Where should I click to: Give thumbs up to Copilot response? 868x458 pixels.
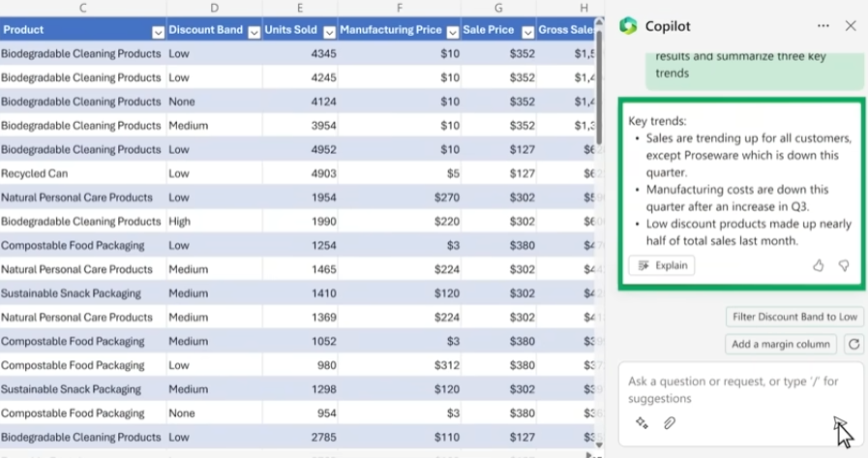pos(819,265)
